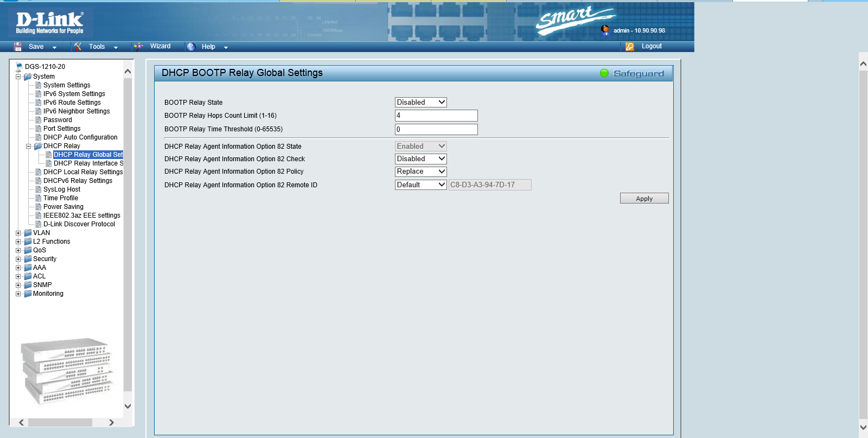The image size is (868, 438).
Task: Click the Remote ID MAC address field
Action: click(490, 185)
